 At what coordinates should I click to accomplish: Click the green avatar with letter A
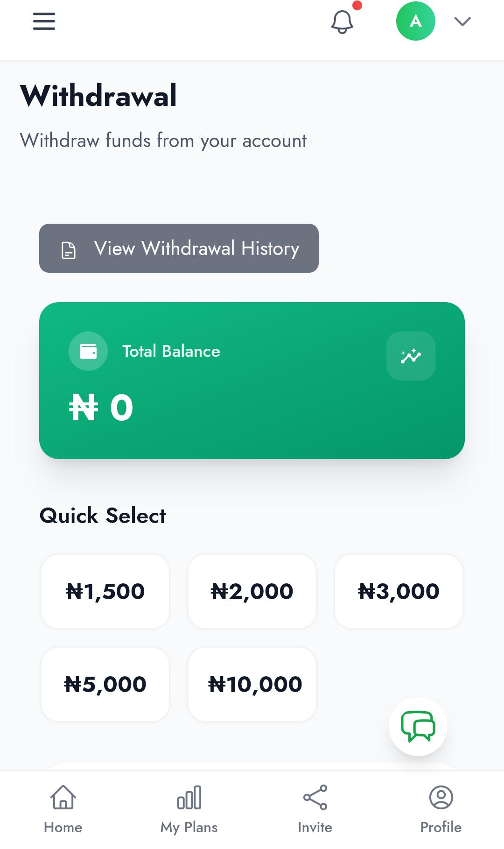click(415, 21)
